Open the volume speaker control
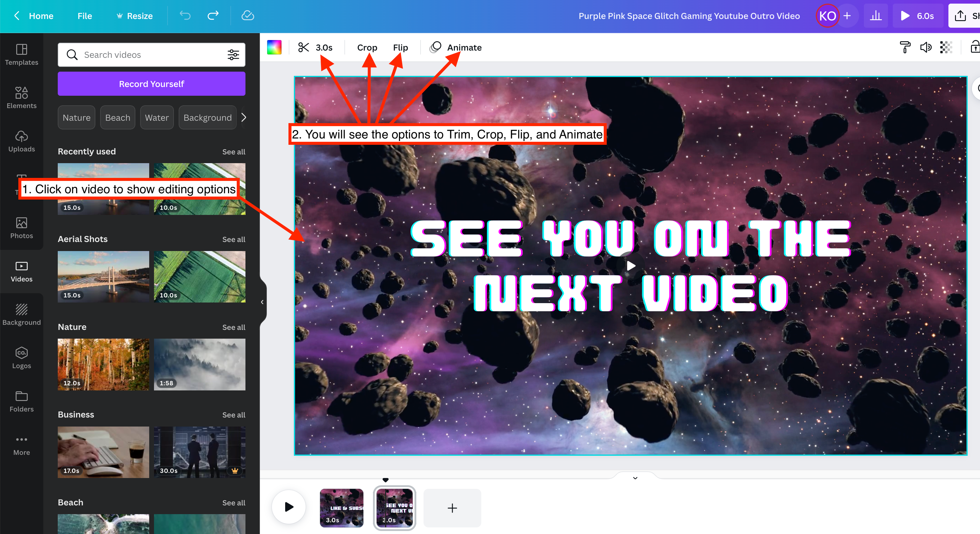 coord(925,47)
